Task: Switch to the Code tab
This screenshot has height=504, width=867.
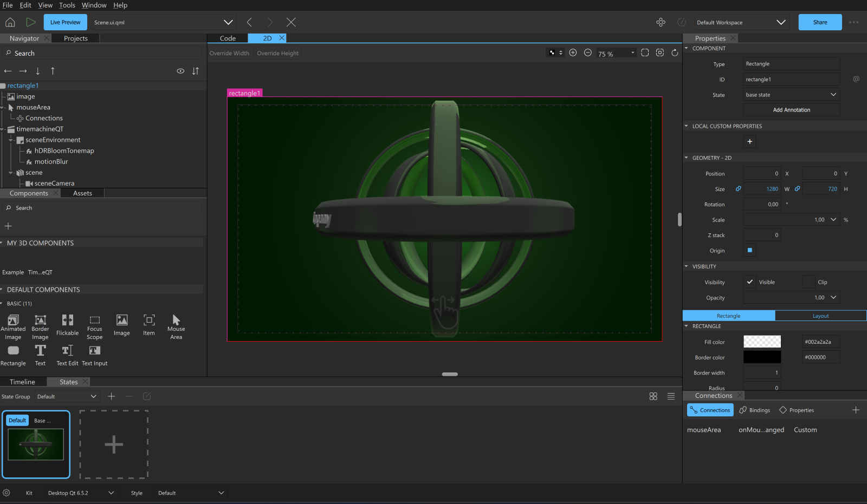Action: click(x=228, y=38)
